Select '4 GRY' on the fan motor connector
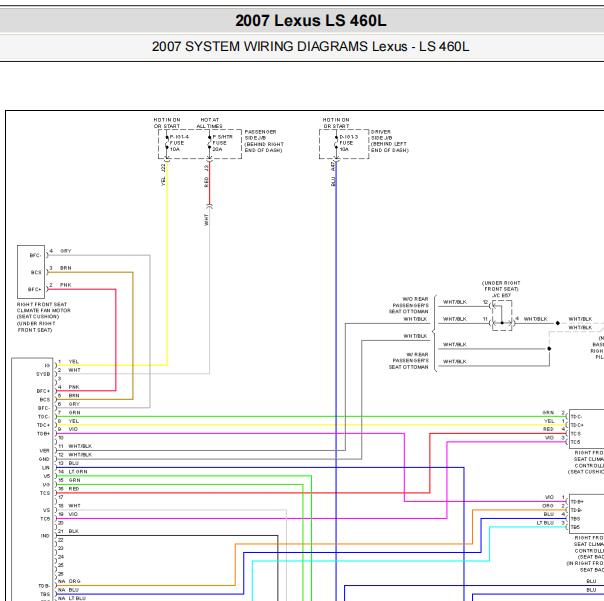 click(x=60, y=251)
